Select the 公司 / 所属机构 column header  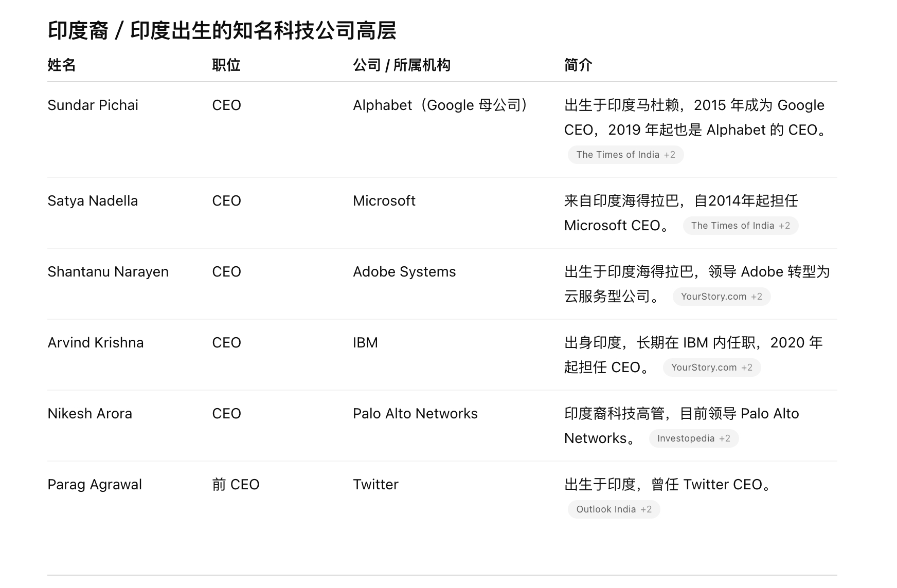402,65
